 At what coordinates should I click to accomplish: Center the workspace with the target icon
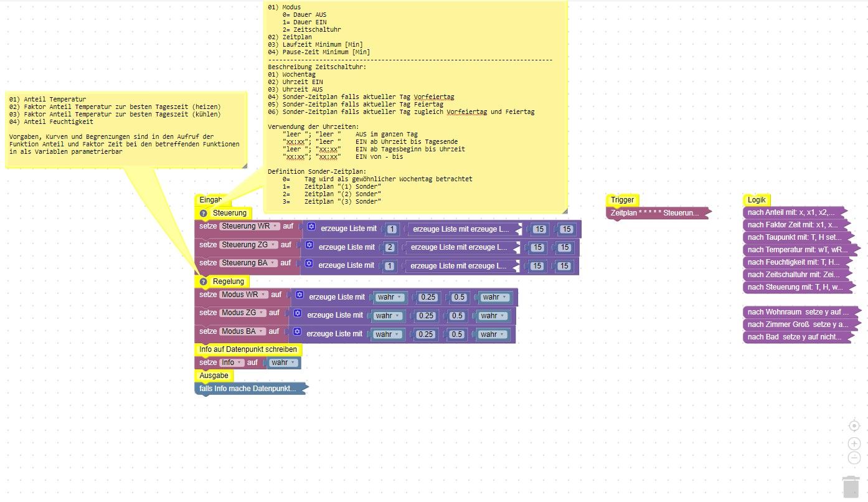click(x=854, y=426)
